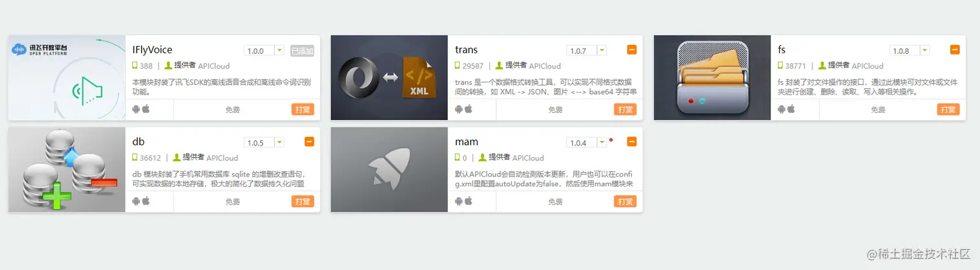The height and width of the screenshot is (270, 980).
Task: Open db version 1.0.5 dropdown
Action: [x=264, y=143]
